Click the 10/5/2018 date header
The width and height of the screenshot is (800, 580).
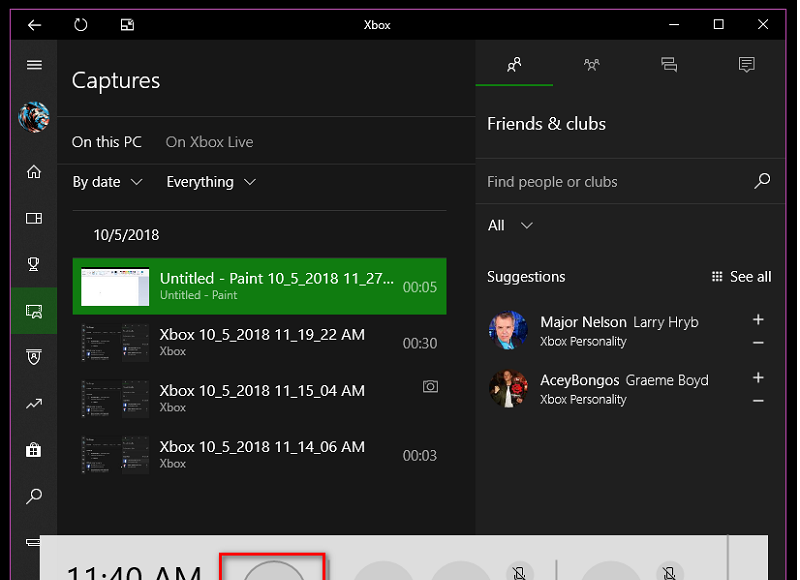tap(126, 235)
